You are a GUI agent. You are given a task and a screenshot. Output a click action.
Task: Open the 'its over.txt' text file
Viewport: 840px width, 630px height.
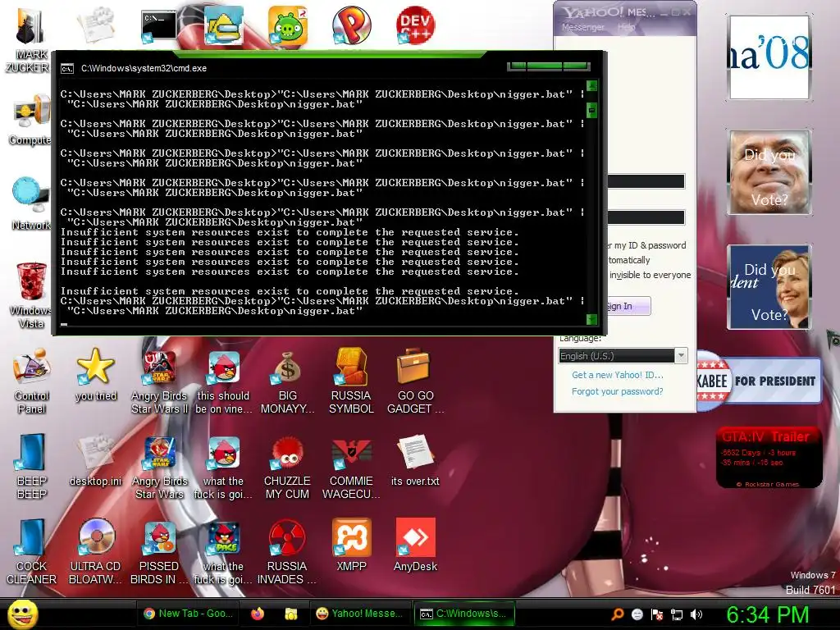(415, 459)
